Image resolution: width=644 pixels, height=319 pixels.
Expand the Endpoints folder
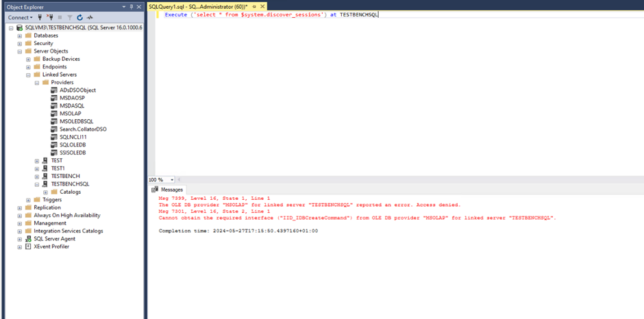28,67
